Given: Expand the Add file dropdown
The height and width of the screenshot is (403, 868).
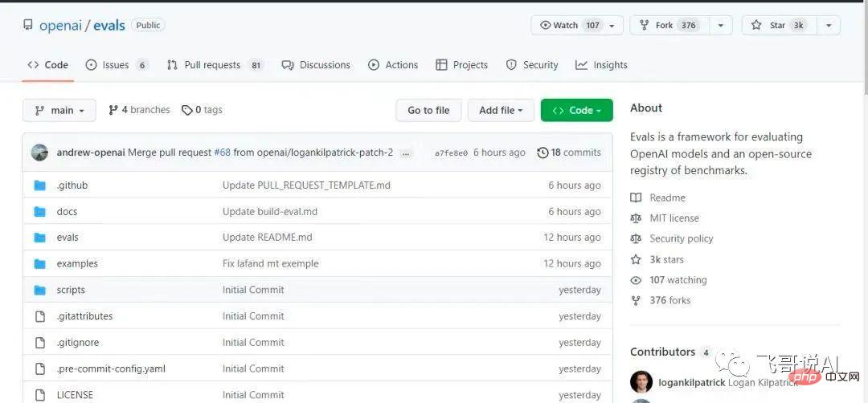Looking at the screenshot, I should pos(501,110).
